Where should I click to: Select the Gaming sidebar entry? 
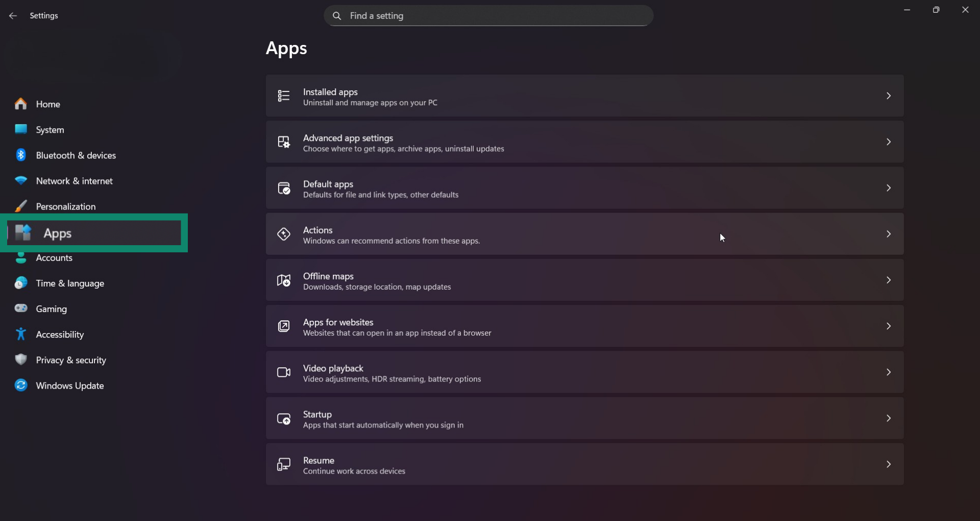click(x=52, y=309)
